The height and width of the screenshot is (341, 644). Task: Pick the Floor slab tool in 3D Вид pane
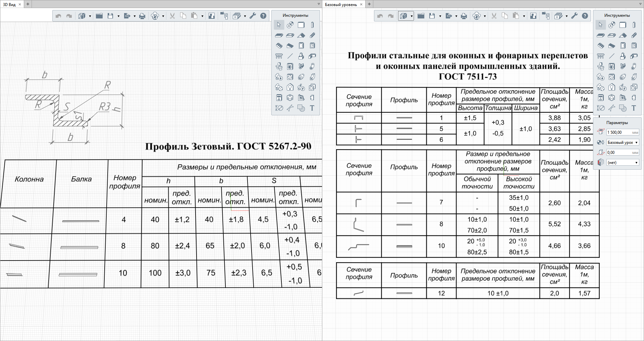tap(279, 35)
